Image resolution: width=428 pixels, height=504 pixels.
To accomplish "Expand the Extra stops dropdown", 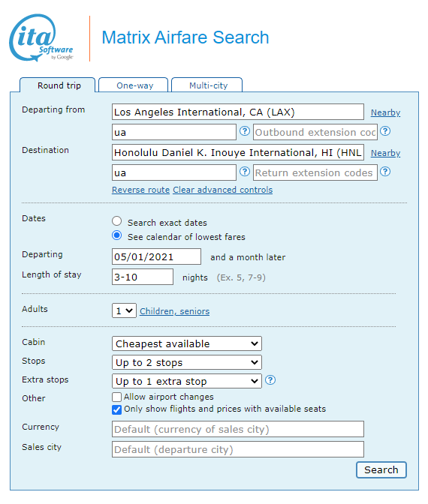I will tap(187, 381).
